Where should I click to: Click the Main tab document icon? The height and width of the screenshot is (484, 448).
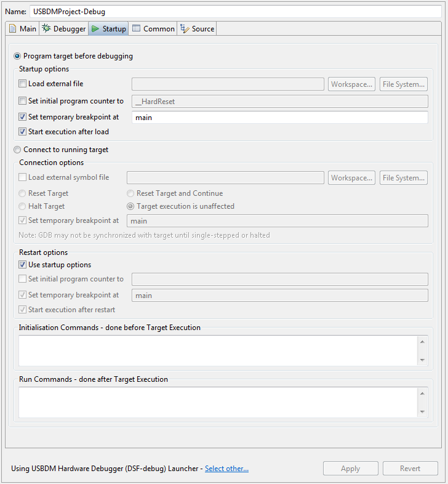tap(12, 29)
